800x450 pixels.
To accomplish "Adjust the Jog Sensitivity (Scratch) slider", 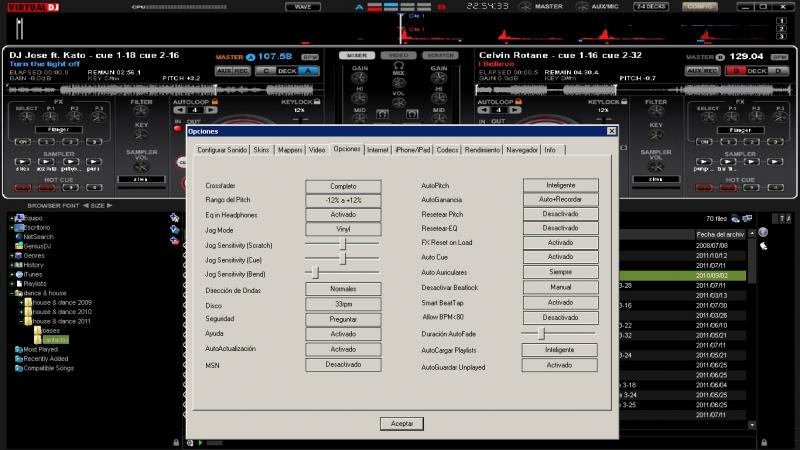I will [343, 244].
